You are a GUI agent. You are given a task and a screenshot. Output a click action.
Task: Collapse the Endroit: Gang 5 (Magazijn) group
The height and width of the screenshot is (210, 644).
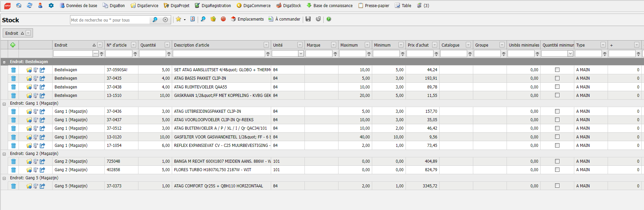(4, 178)
